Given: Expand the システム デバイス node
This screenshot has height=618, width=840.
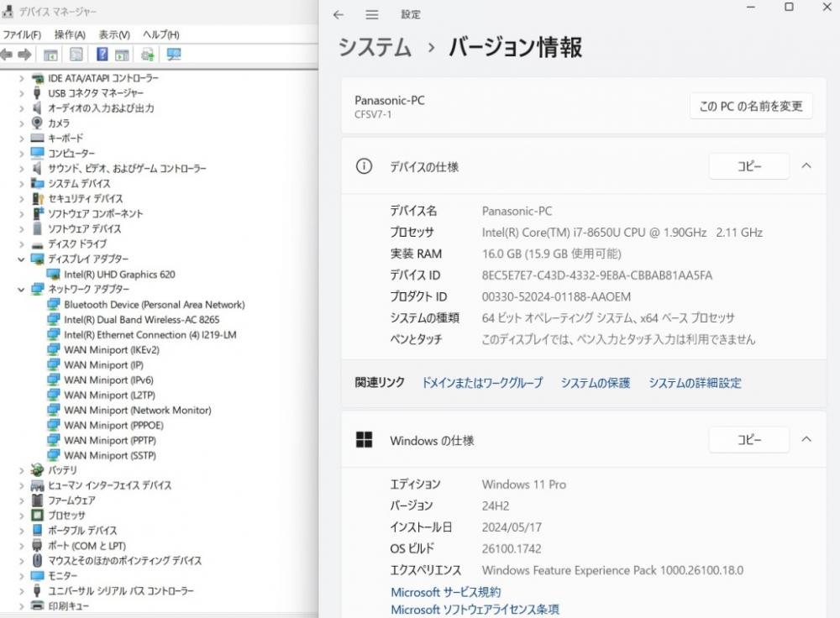Looking at the screenshot, I should pyautogui.click(x=22, y=184).
